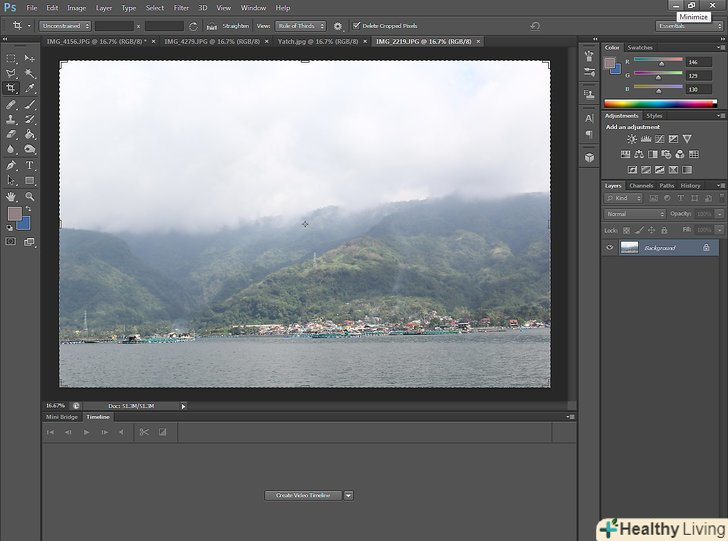Add a Brightness/Contrast adjustment

[631, 139]
